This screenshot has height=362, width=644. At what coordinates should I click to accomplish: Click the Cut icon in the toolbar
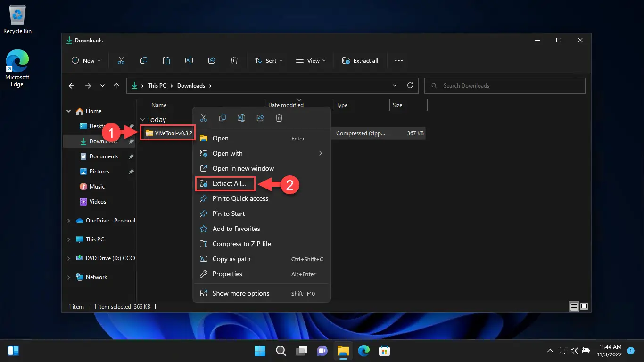[121, 61]
